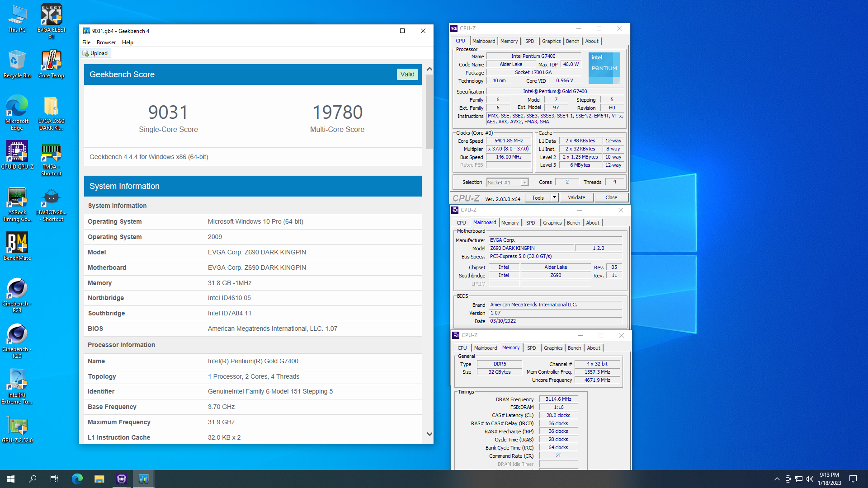Click Geekbench scrollbar up arrow
Image resolution: width=868 pixels, height=488 pixels.
tap(429, 69)
